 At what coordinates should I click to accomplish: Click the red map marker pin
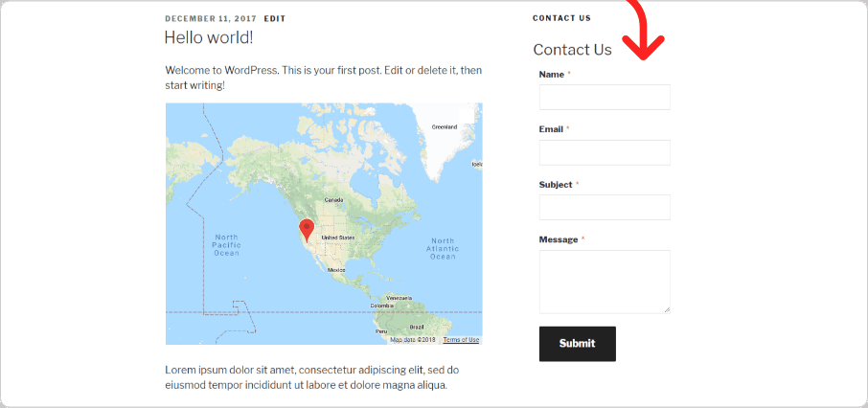(x=307, y=230)
